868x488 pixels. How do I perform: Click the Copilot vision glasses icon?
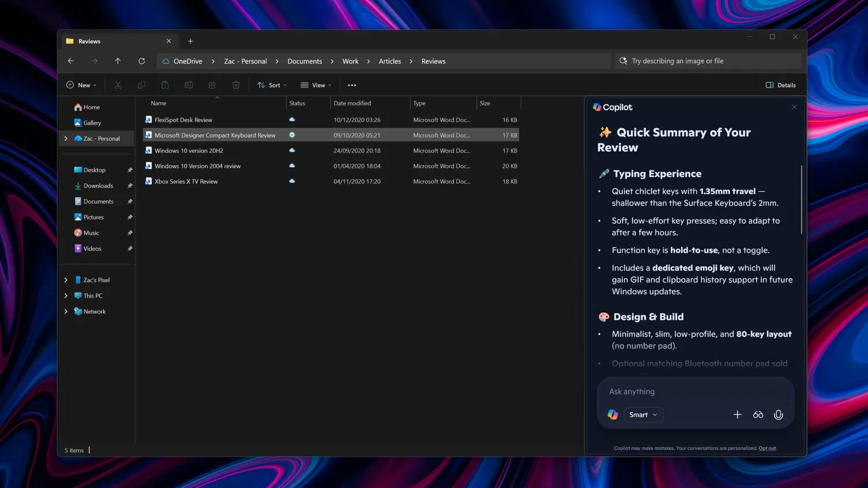tap(758, 415)
